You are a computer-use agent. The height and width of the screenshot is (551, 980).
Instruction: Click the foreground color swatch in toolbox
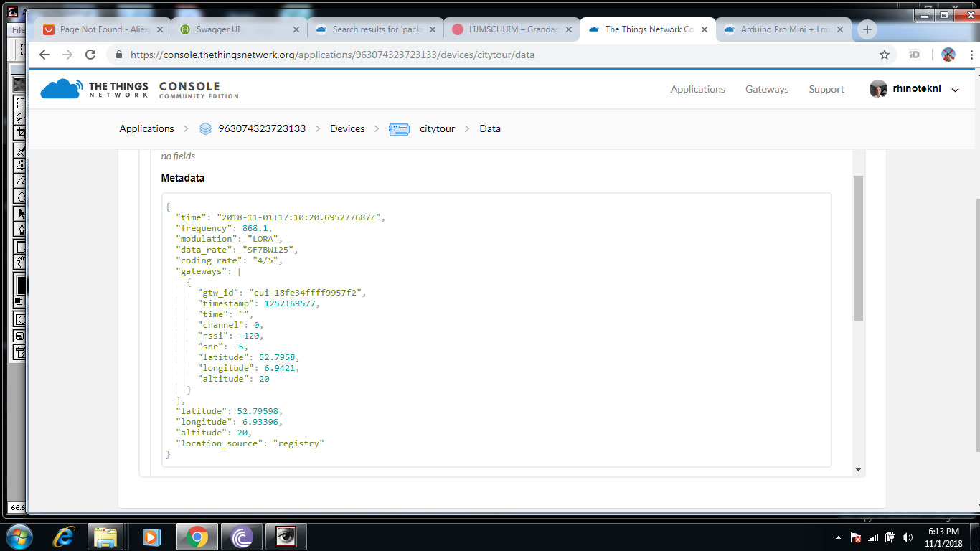(21, 284)
